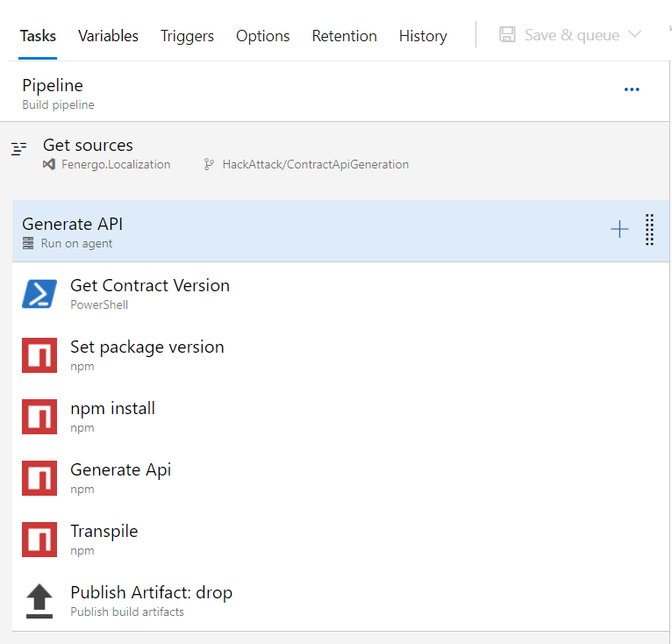Click the npm icon beside npm install
Viewport: 672px width, 644px height.
click(x=39, y=417)
